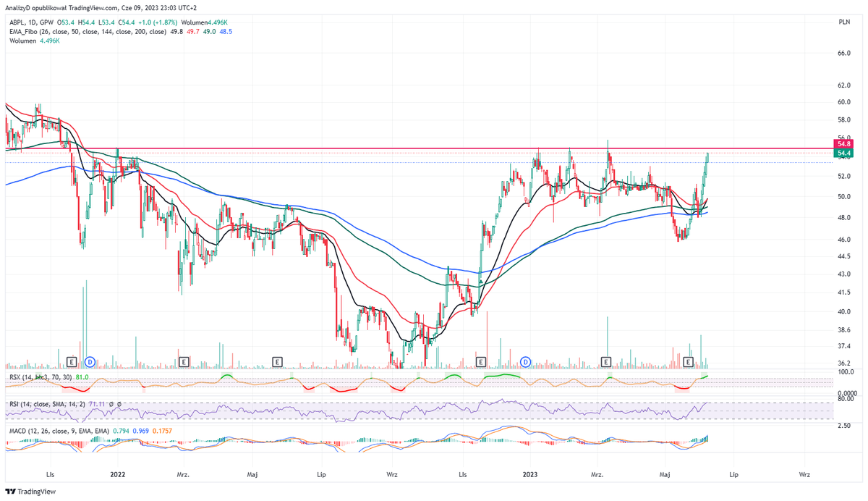Viewport: 868px width, 501px height.
Task: Click the MACD (12, 26, close, 9, EMA, EMA) legend
Action: click(x=59, y=431)
